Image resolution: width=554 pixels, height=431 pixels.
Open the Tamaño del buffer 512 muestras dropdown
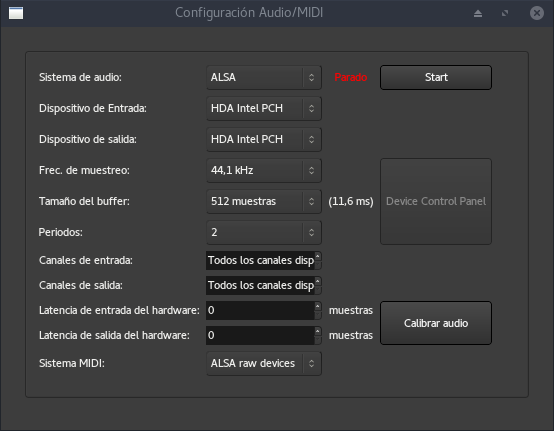pyautogui.click(x=264, y=201)
